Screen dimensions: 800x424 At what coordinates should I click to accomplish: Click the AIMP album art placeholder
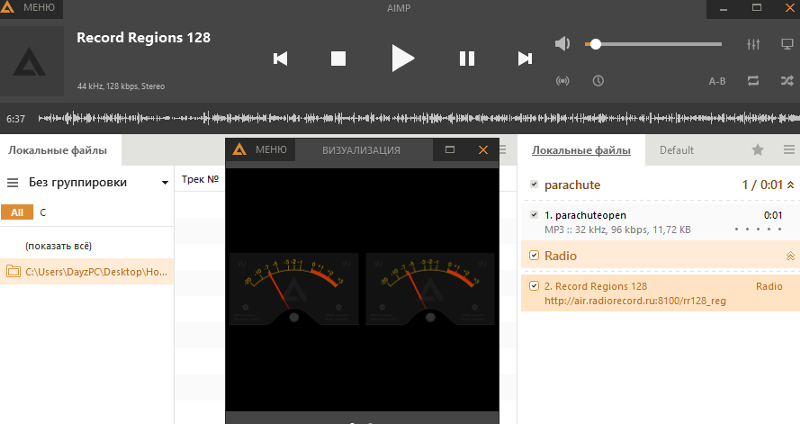tap(31, 61)
